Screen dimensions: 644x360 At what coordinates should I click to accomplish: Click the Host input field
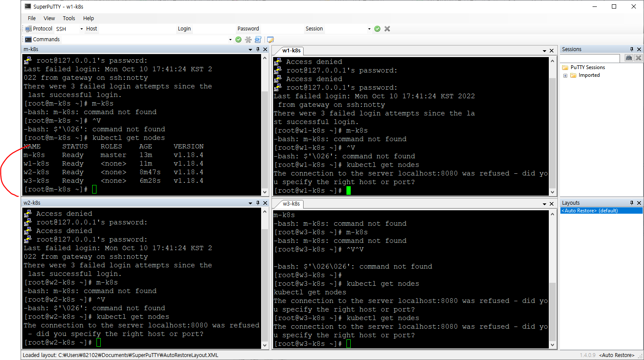pos(137,29)
